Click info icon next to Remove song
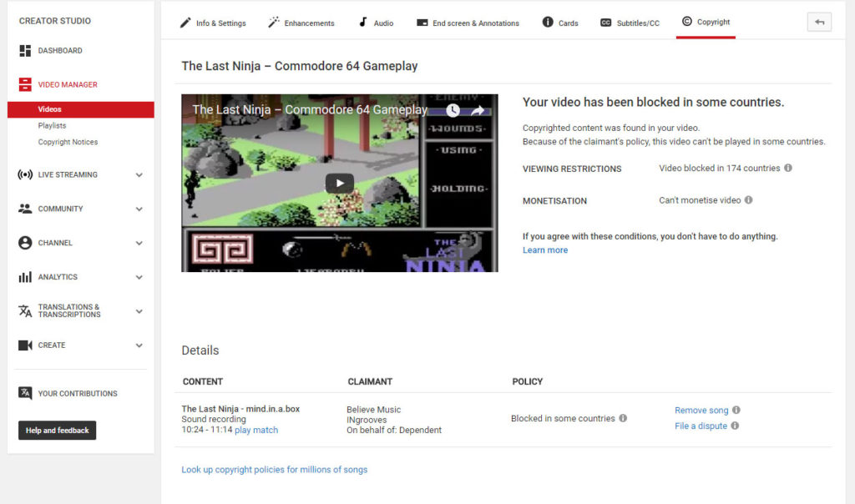Image resolution: width=855 pixels, height=504 pixels. [736, 410]
